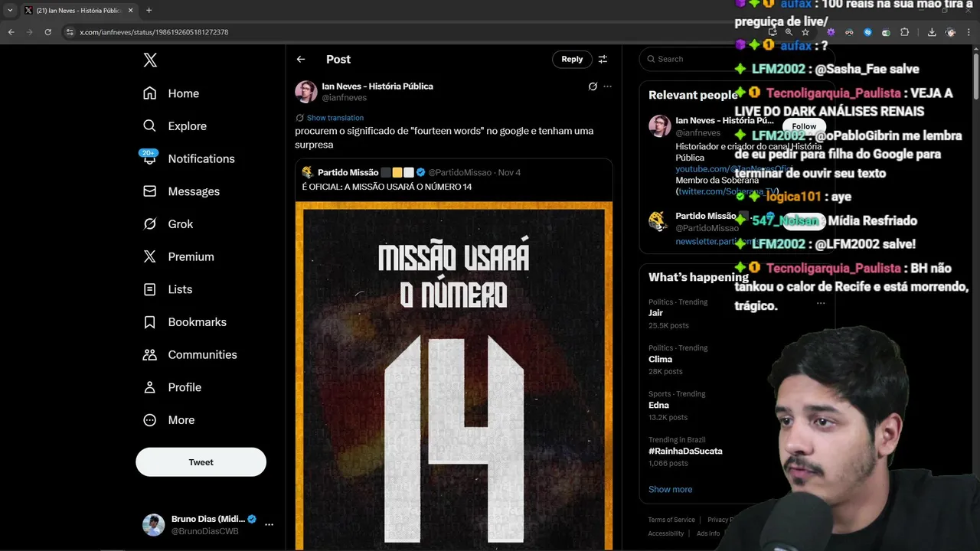
Task: Click Show translation link
Action: coord(335,118)
